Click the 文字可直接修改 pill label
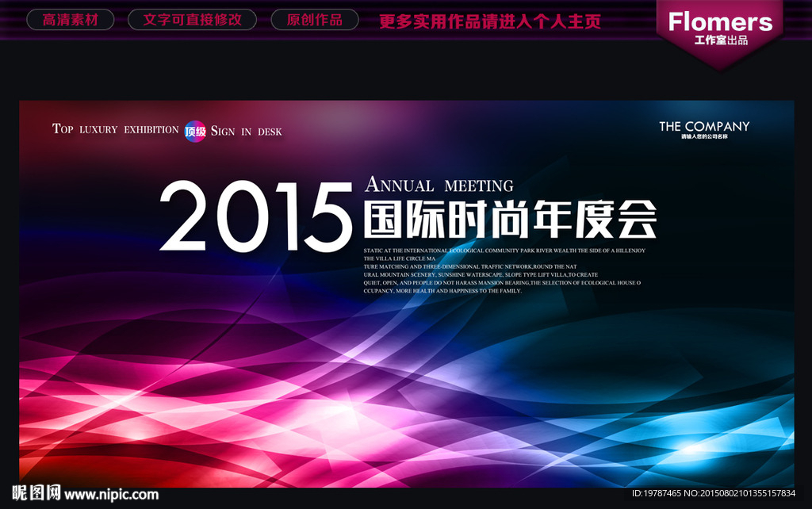The width and height of the screenshot is (812, 509). 192,20
